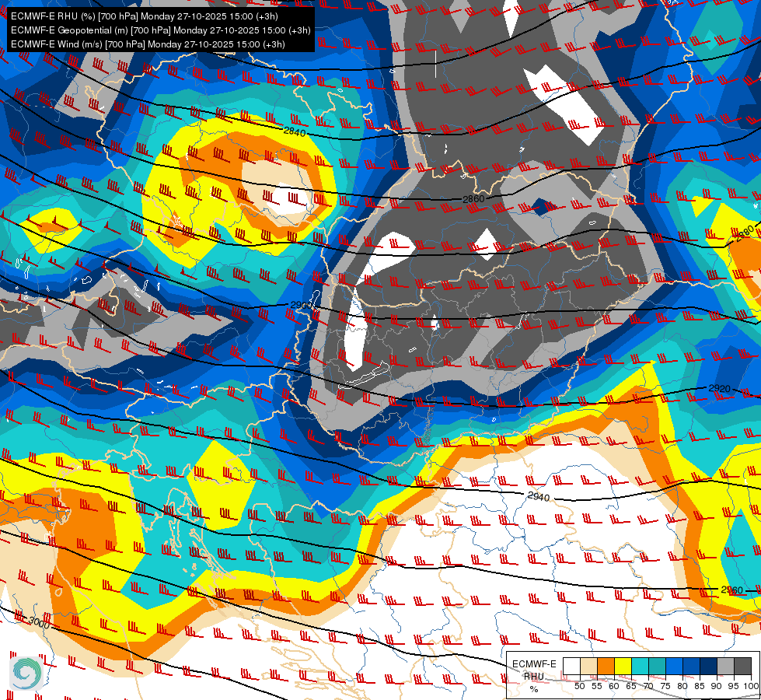Click the % unit in the legend
This screenshot has height=700, width=761.
534,689
